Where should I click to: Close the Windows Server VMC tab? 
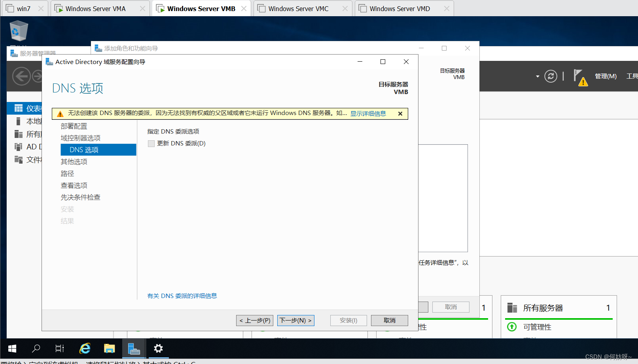coord(345,9)
